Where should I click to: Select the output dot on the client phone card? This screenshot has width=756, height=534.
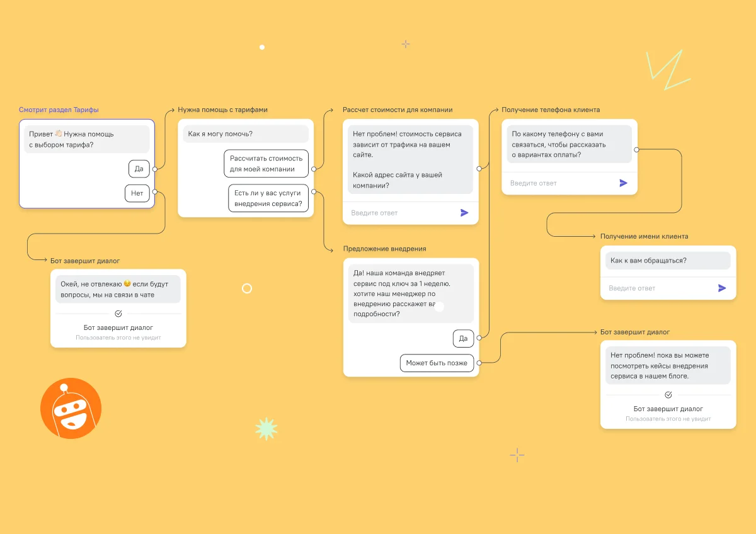pyautogui.click(x=637, y=150)
